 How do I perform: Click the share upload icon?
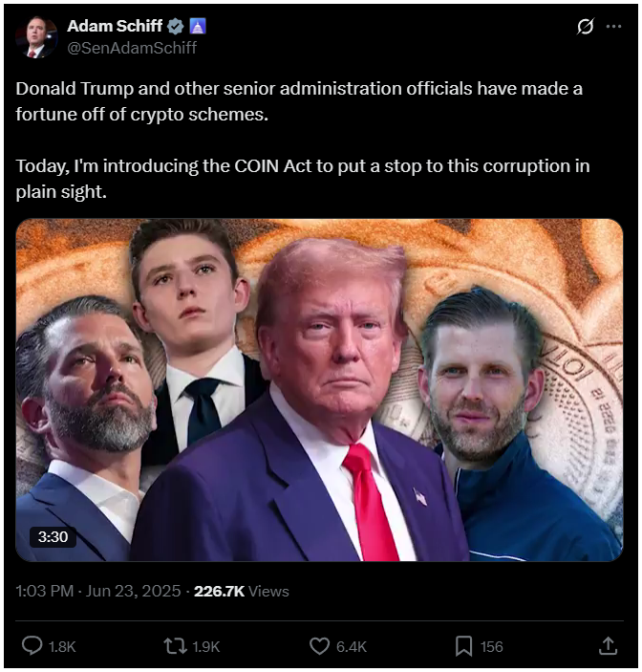pyautogui.click(x=608, y=645)
